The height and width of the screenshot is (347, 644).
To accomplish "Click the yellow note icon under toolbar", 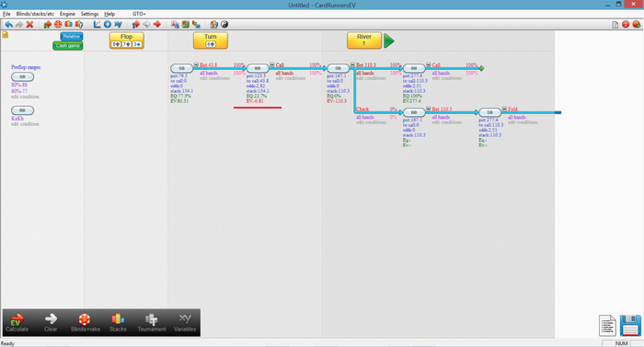I will click(6, 35).
